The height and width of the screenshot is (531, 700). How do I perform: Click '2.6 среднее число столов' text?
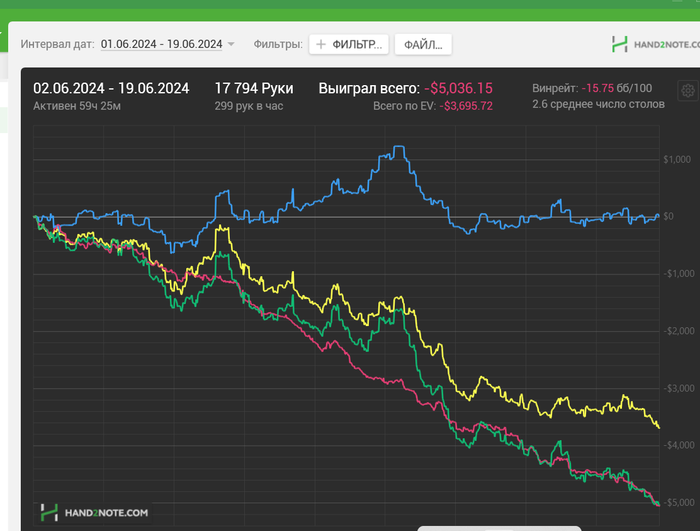[598, 105]
